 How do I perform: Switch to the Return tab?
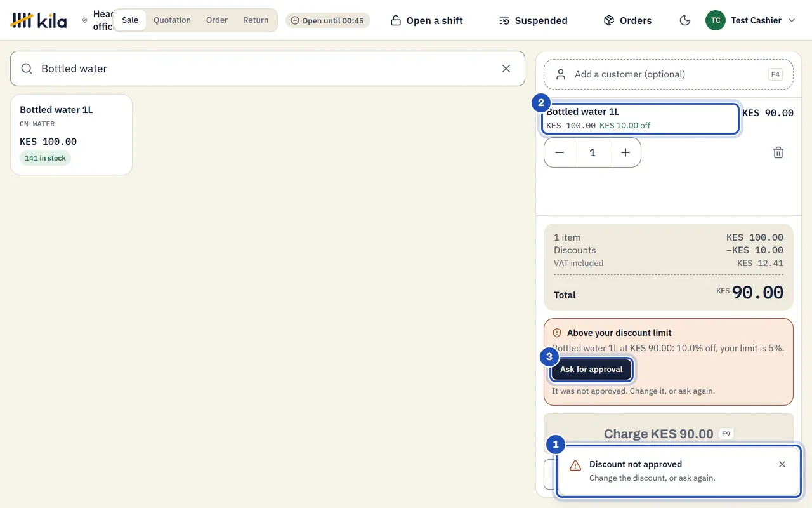[x=256, y=20]
